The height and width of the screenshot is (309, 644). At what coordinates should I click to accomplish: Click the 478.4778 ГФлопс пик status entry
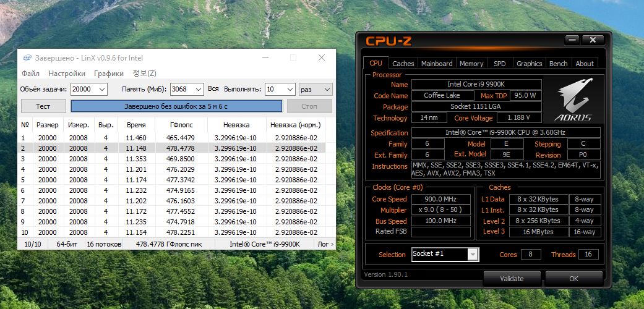pos(169,244)
